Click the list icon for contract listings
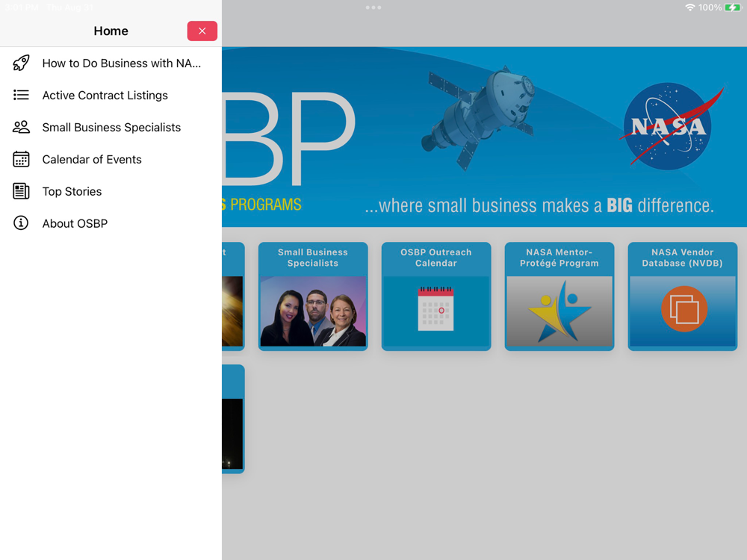The image size is (747, 560). 21,96
